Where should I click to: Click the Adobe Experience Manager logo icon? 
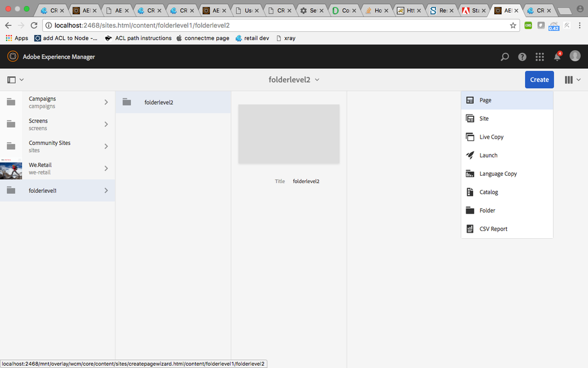pos(13,57)
